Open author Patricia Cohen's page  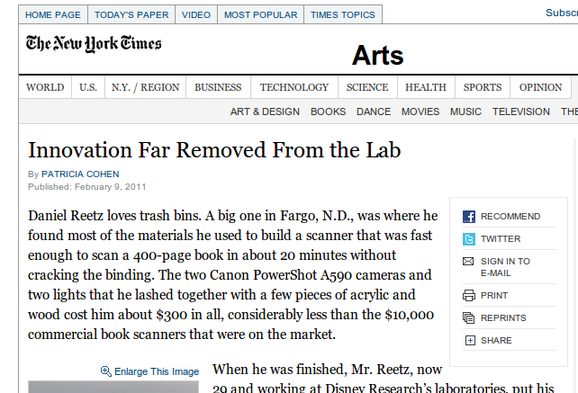[x=80, y=174]
